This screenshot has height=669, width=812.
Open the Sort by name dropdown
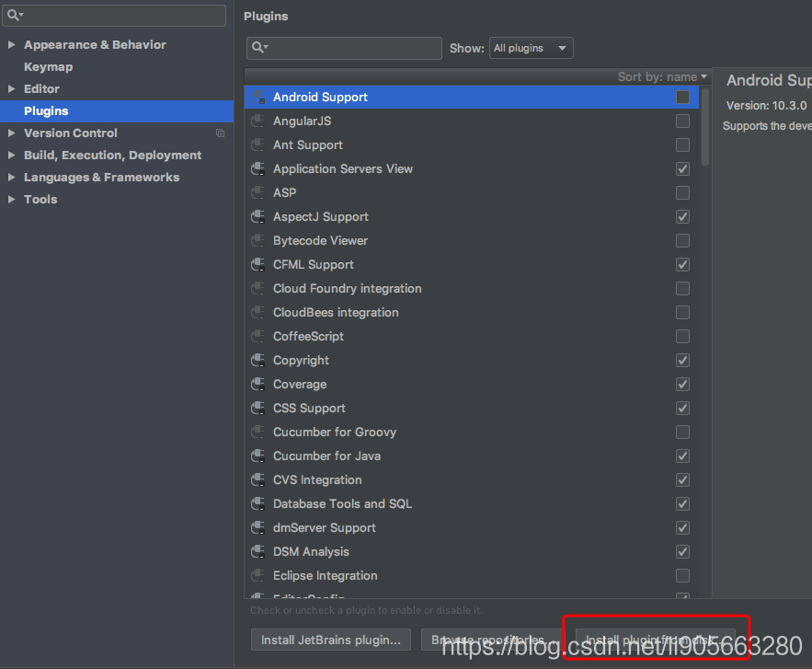662,76
